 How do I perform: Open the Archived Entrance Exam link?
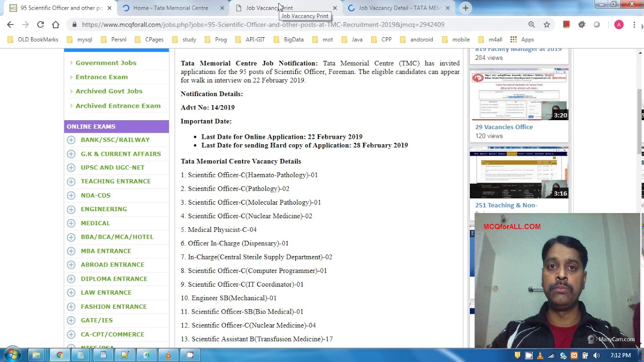(x=118, y=106)
